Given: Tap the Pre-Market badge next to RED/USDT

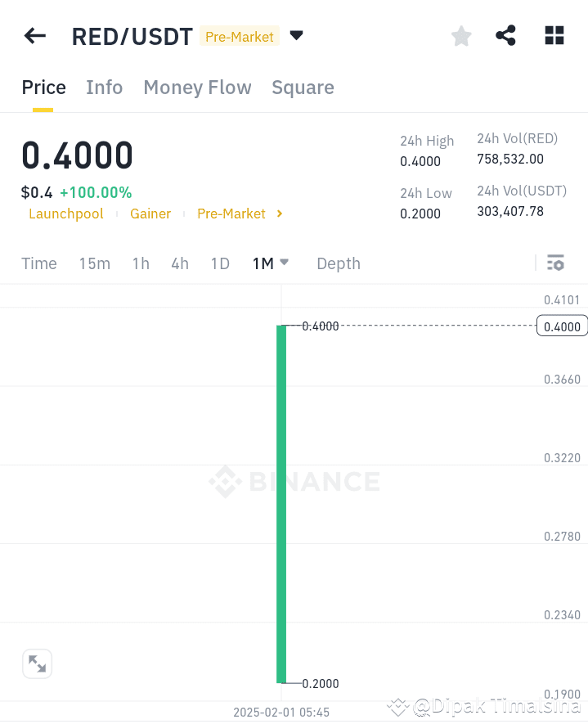Looking at the screenshot, I should tap(239, 36).
